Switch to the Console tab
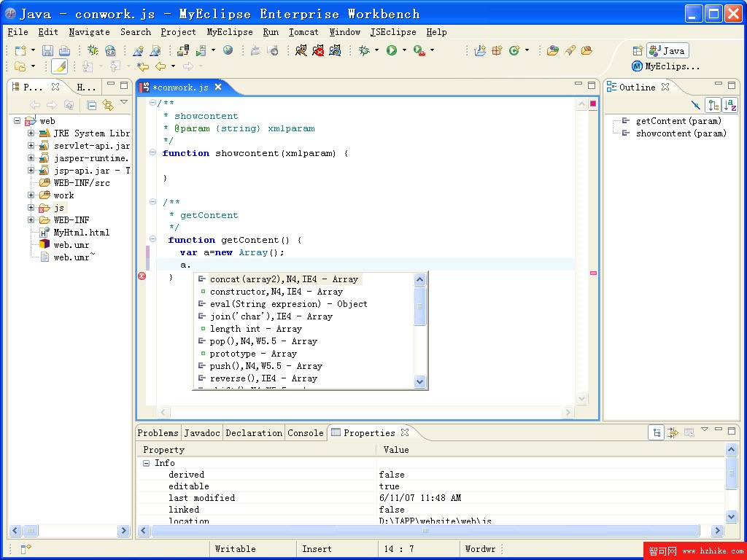Viewport: 747px width, 560px height. pos(305,433)
